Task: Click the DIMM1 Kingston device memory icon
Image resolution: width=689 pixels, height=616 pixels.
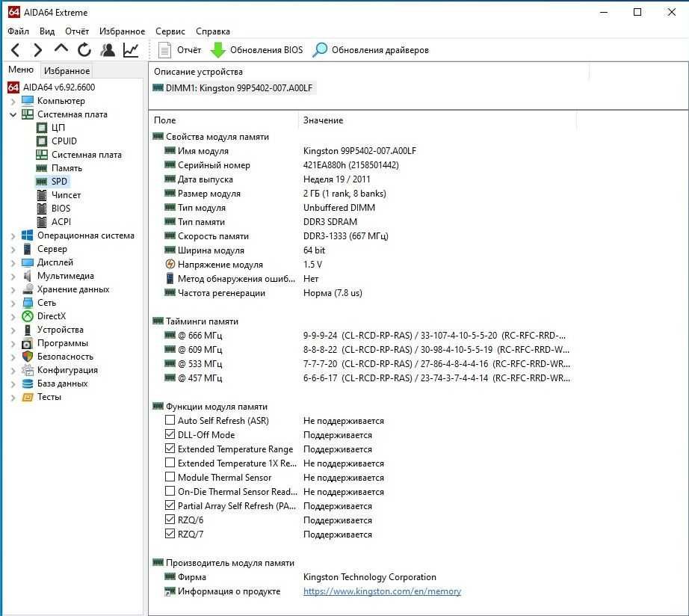Action: tap(158, 88)
